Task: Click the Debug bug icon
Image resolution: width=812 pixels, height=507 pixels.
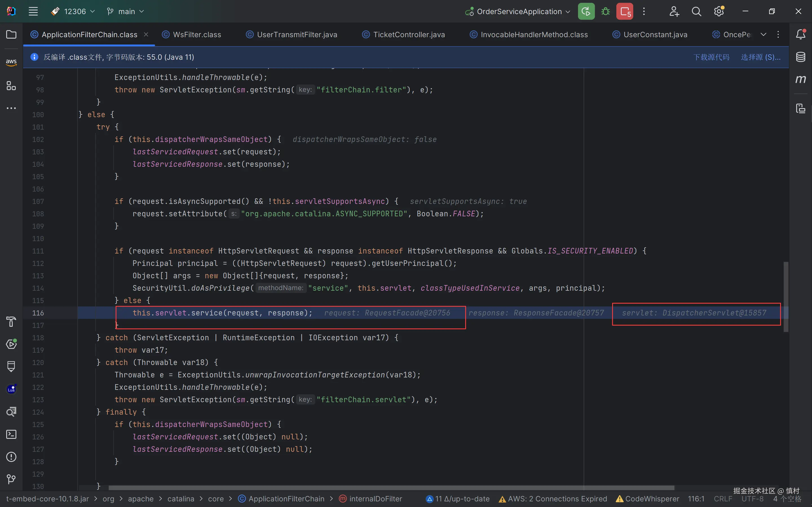Action: point(605,11)
